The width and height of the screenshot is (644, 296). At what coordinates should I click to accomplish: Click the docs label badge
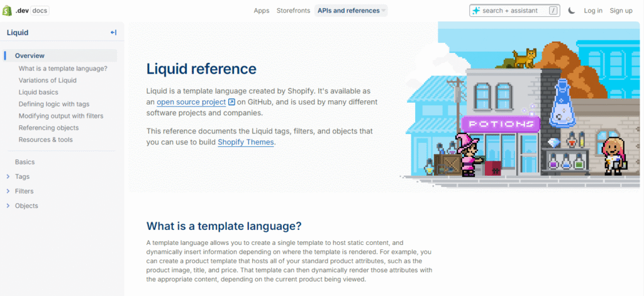coord(40,11)
